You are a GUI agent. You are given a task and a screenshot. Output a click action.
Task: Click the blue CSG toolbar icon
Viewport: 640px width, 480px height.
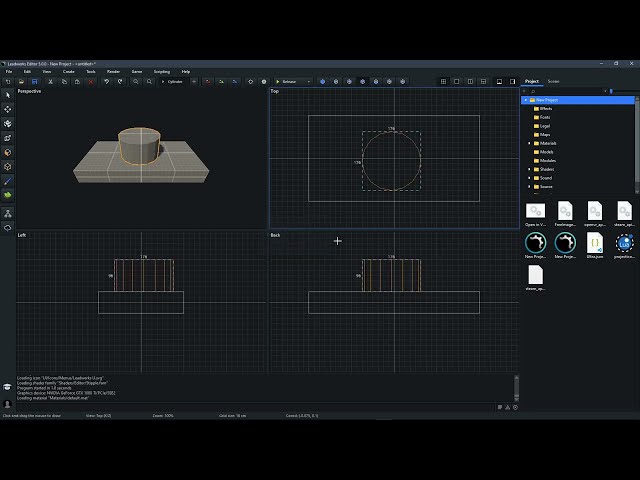click(x=235, y=82)
